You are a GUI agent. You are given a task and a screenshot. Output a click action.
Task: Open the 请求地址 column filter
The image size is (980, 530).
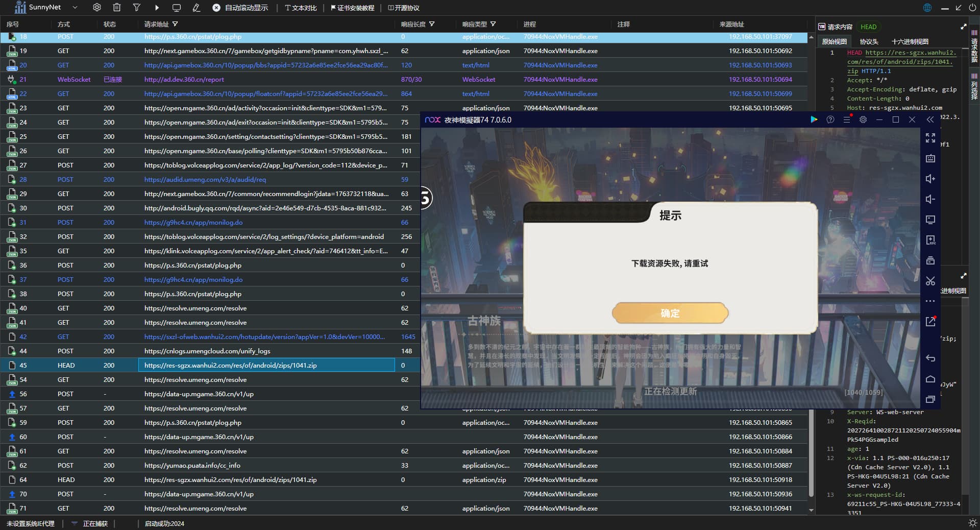(175, 24)
